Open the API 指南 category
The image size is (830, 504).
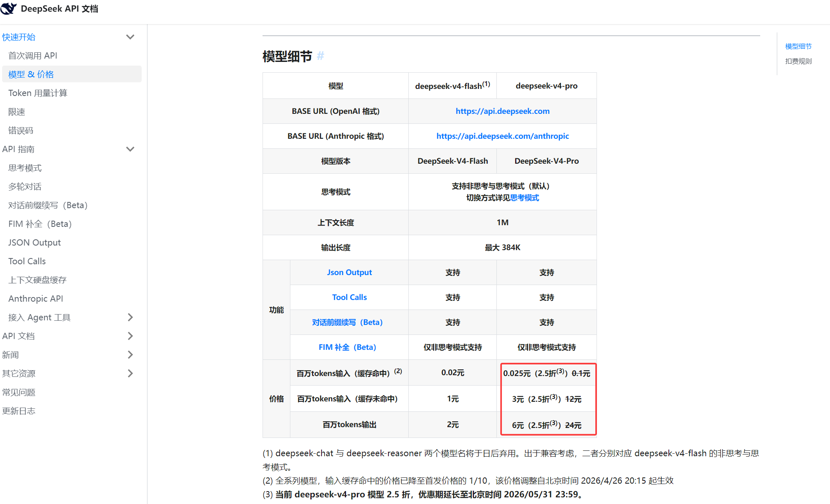click(18, 149)
